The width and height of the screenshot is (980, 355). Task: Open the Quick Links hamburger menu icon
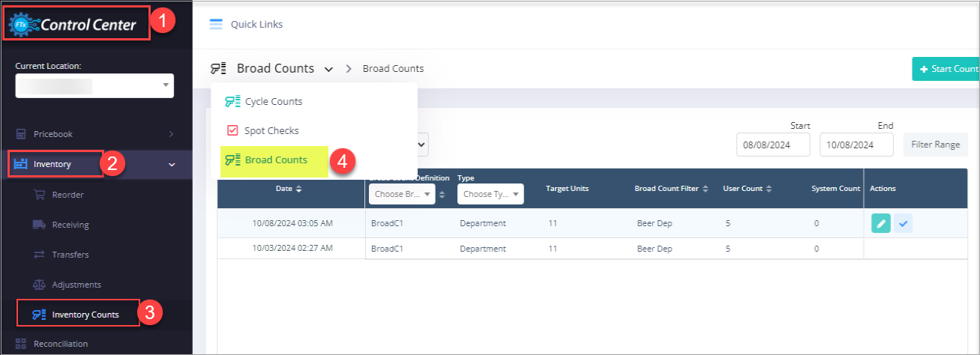coord(216,24)
